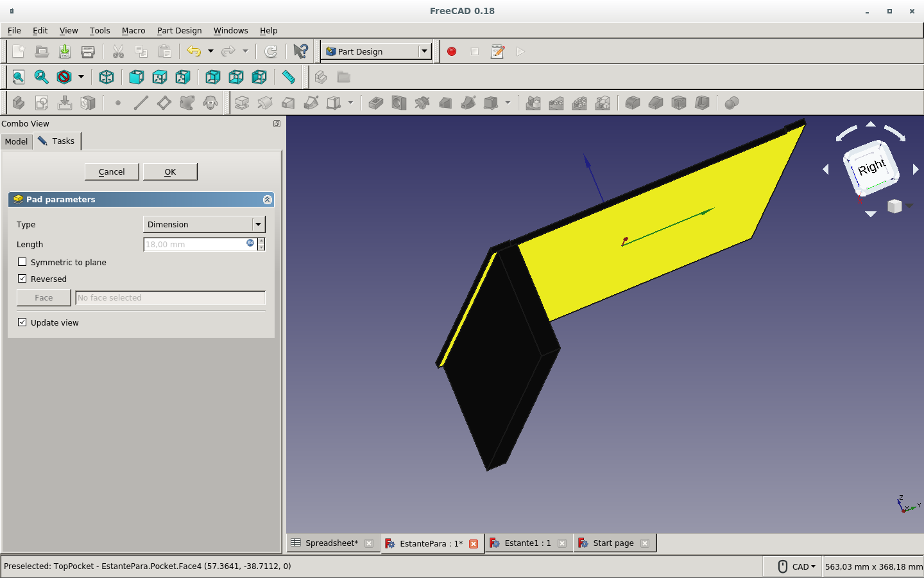Open the Part Design menu
The width and height of the screenshot is (924, 578).
tap(179, 30)
